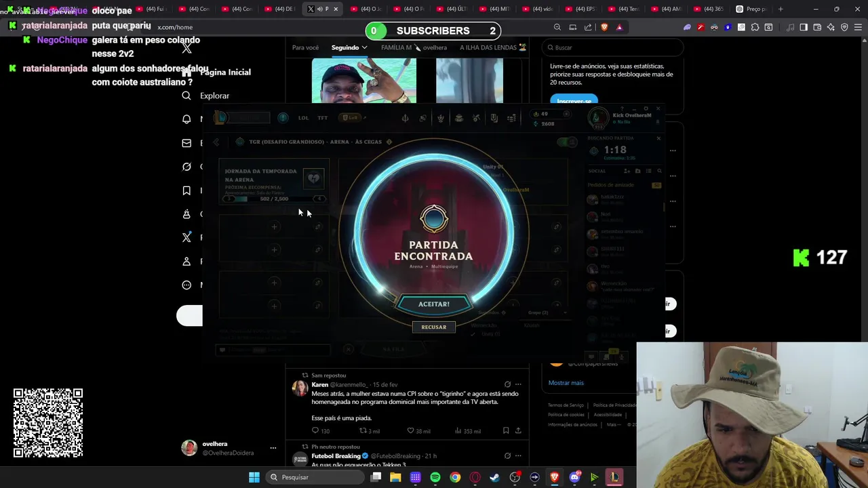Open the three-dot menu on Karen's post
Viewport: 868px width, 488px height.
(x=518, y=384)
